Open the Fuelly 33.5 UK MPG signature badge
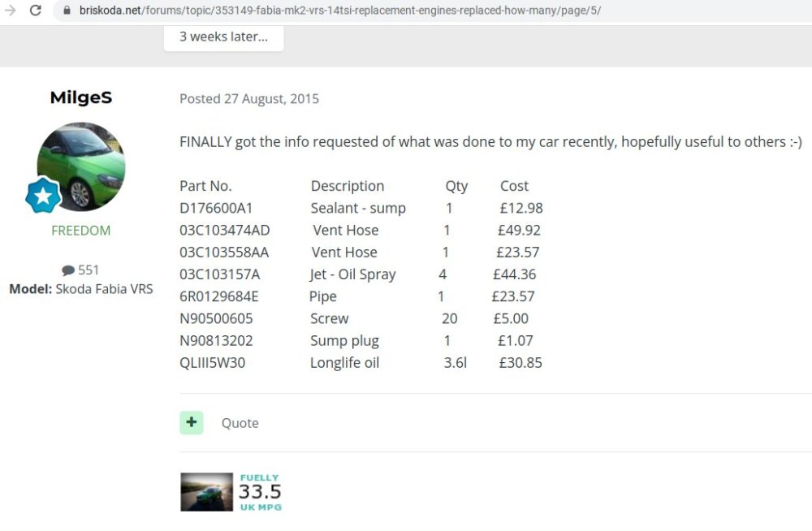 tap(261, 492)
